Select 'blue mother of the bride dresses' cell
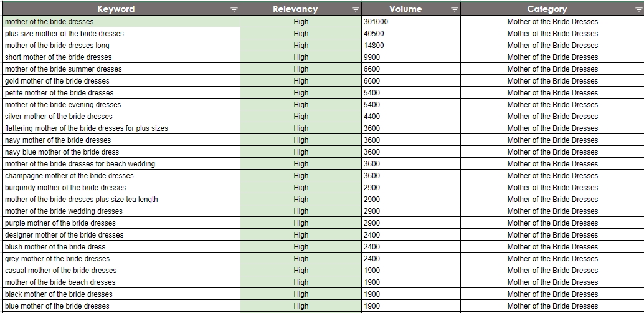The width and height of the screenshot is (644, 313). 121,306
